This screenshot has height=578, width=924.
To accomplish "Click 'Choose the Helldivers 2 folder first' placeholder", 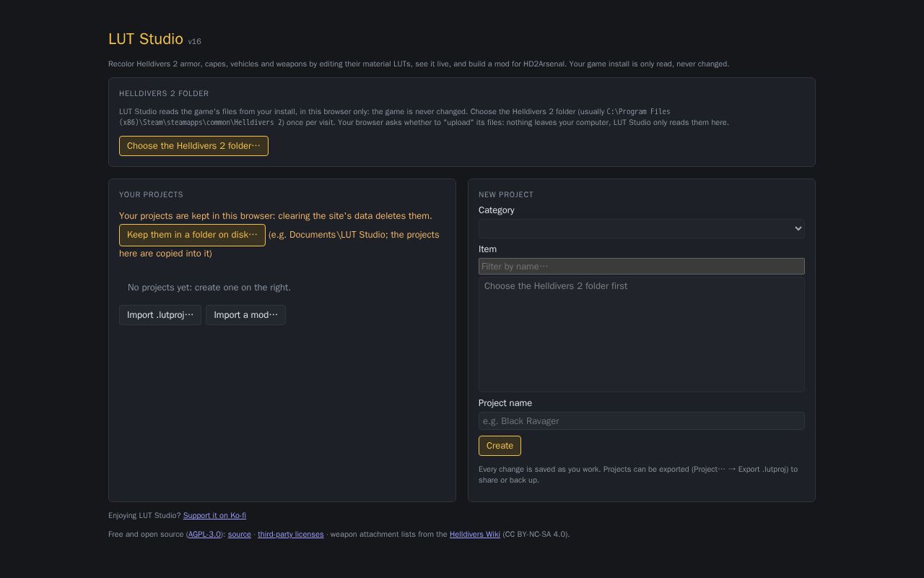I will coord(556,286).
